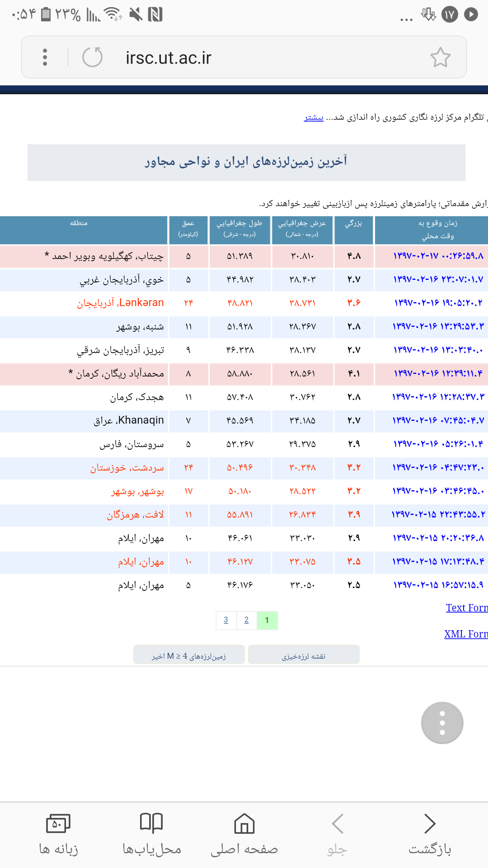Tap the battery icon in status bar
Image resolution: width=488 pixels, height=868 pixels.
46,14
